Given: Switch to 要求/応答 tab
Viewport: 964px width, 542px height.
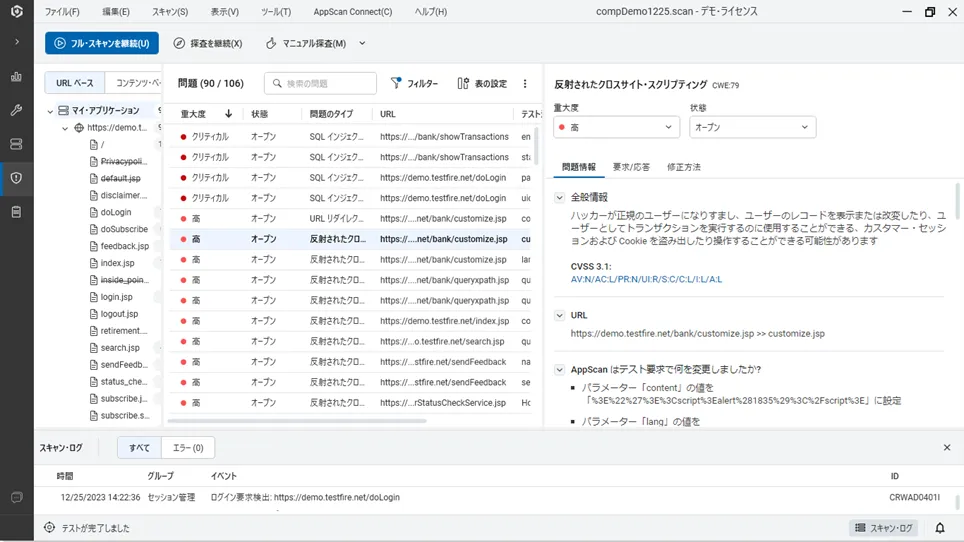Looking at the screenshot, I should pos(631,167).
